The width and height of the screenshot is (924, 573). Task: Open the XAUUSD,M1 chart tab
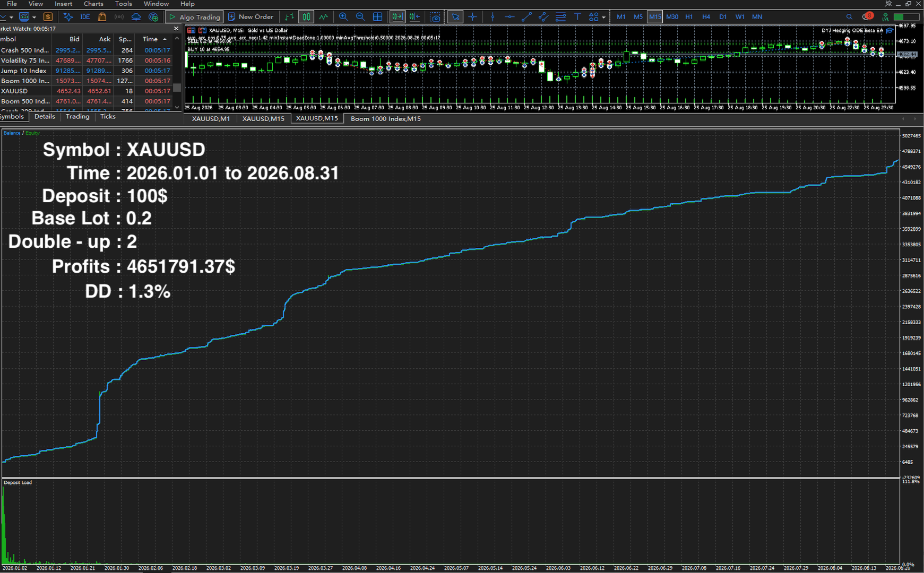tap(211, 119)
